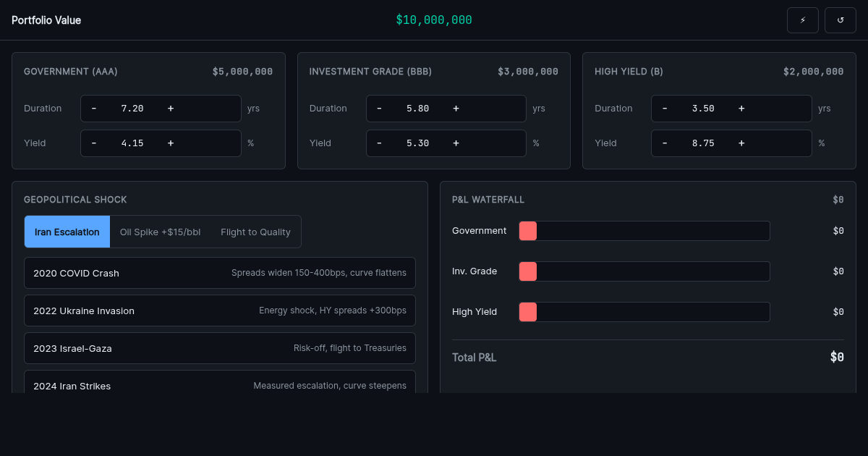Choose the 2024 Iran Strikes scenario

coord(220,381)
